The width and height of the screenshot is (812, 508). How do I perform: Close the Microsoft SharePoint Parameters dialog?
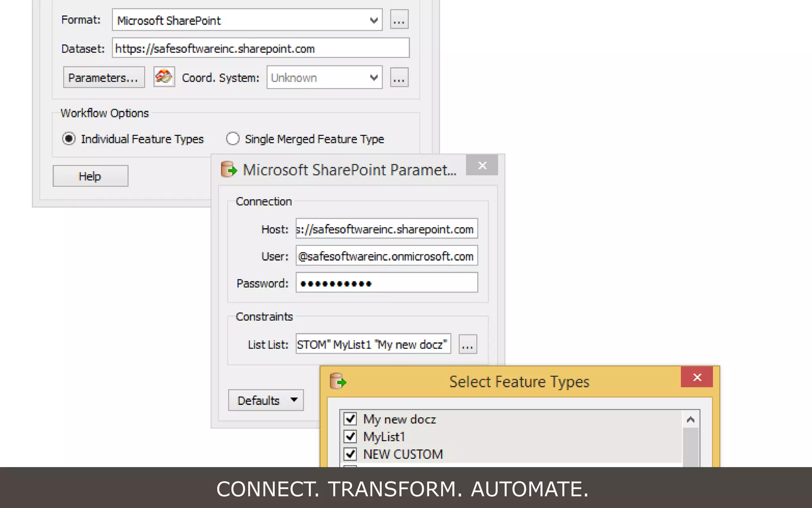click(482, 165)
